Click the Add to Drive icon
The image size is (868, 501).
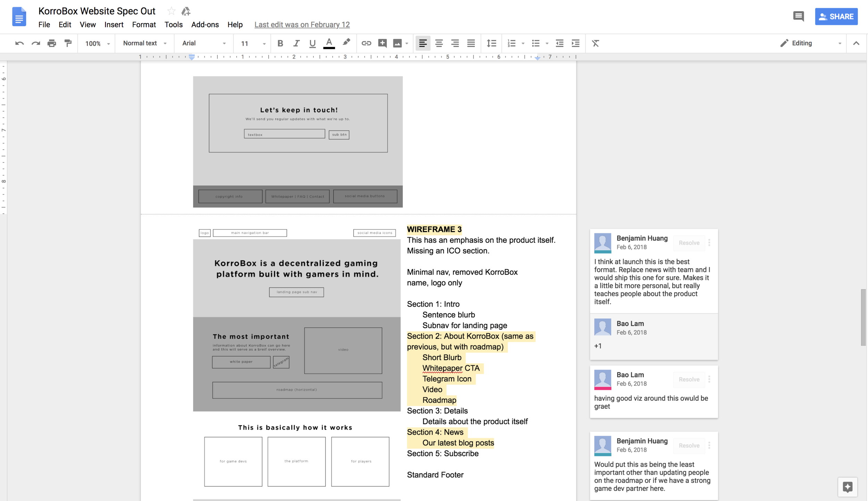(186, 11)
